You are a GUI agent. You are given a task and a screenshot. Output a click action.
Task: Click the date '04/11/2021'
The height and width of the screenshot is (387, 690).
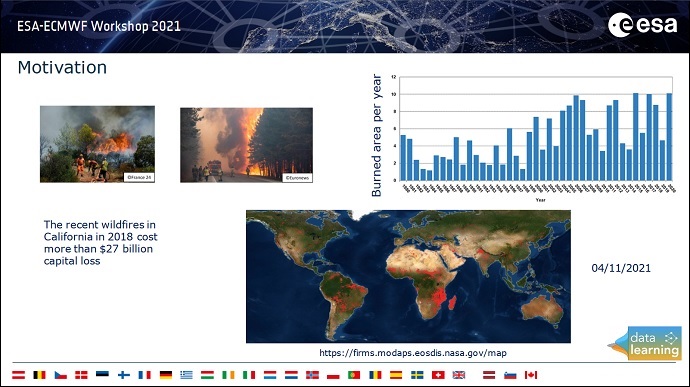pyautogui.click(x=621, y=268)
